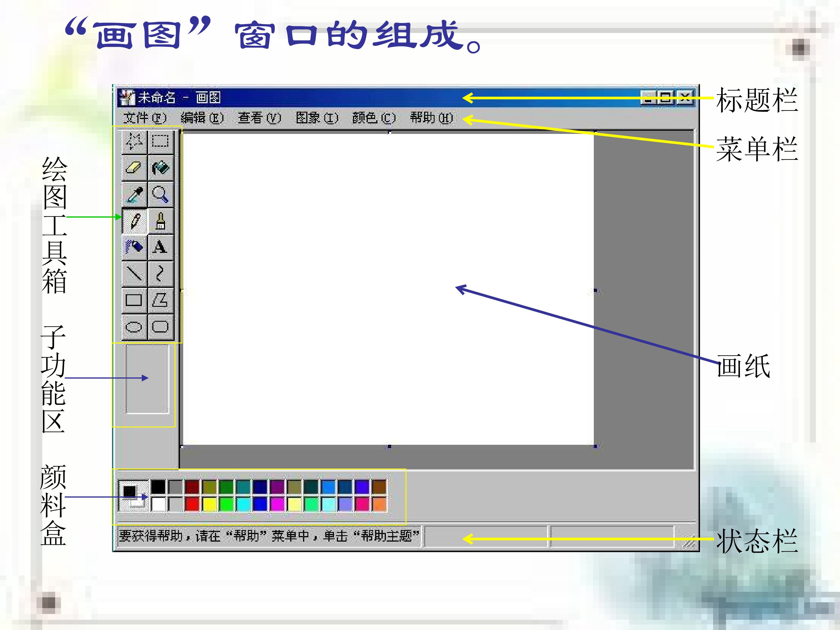Screen dimensions: 840x630
Task: Select the Pencil tool
Action: (x=134, y=220)
